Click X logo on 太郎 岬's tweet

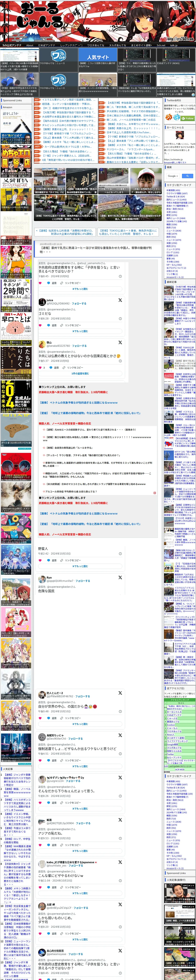[120, 904]
